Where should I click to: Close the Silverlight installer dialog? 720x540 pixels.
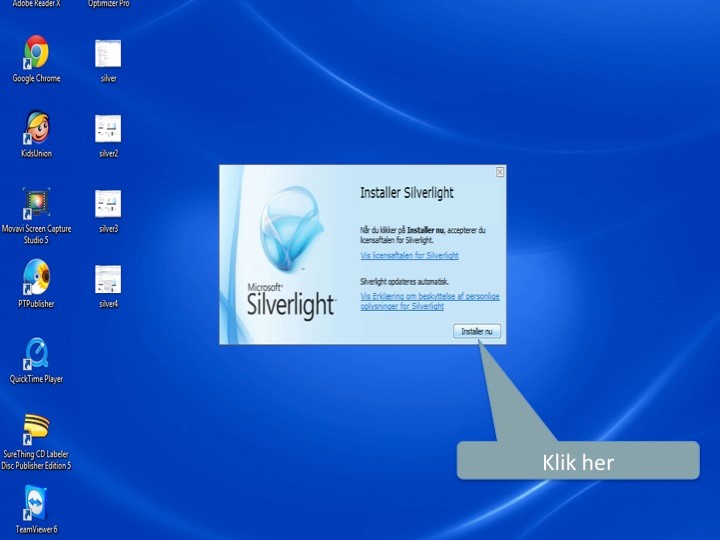point(500,172)
